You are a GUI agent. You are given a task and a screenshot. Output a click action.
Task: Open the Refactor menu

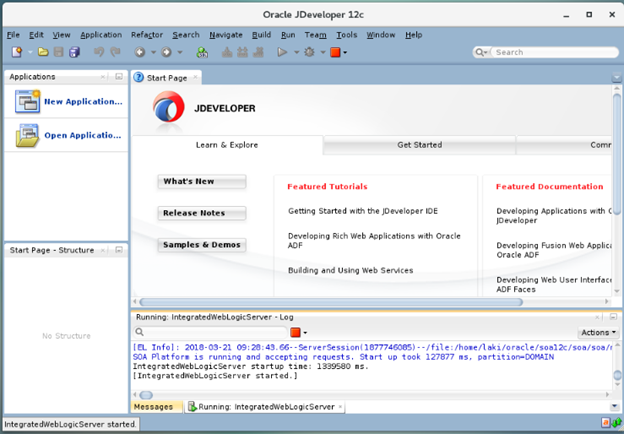tap(147, 35)
